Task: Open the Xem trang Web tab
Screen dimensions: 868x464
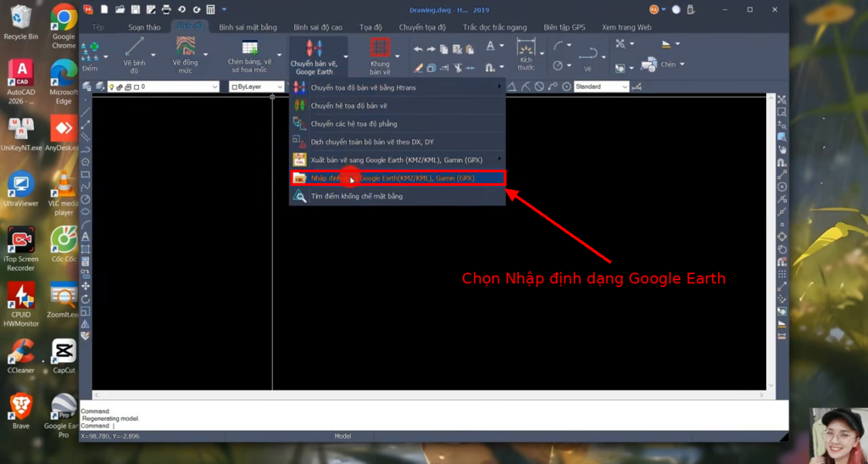Action: (x=626, y=27)
